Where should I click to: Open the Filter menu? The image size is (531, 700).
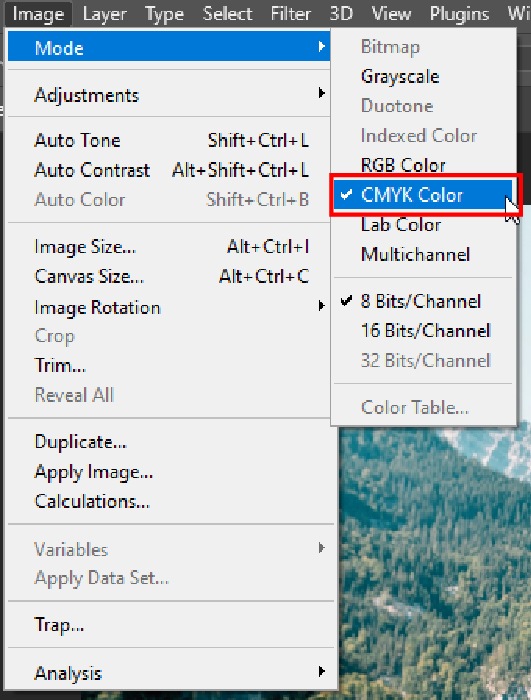290,14
